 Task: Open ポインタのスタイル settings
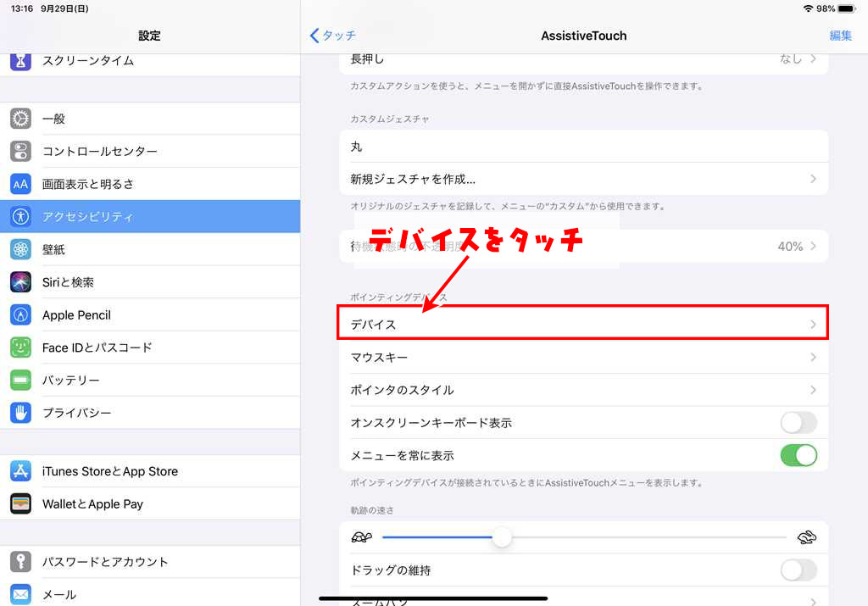point(583,390)
